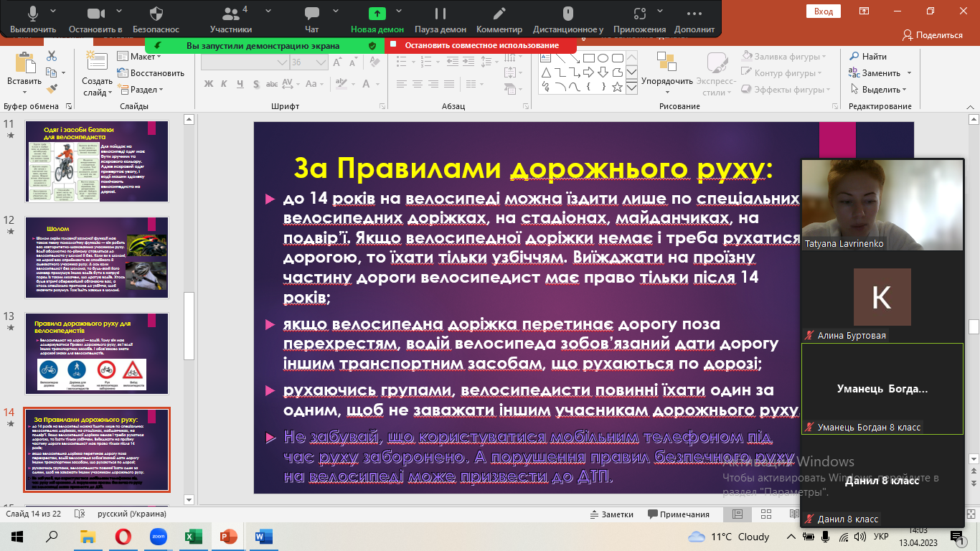Image resolution: width=980 pixels, height=551 pixels.
Task: Mute microphone in the Zoom toolbar
Action: (33, 14)
